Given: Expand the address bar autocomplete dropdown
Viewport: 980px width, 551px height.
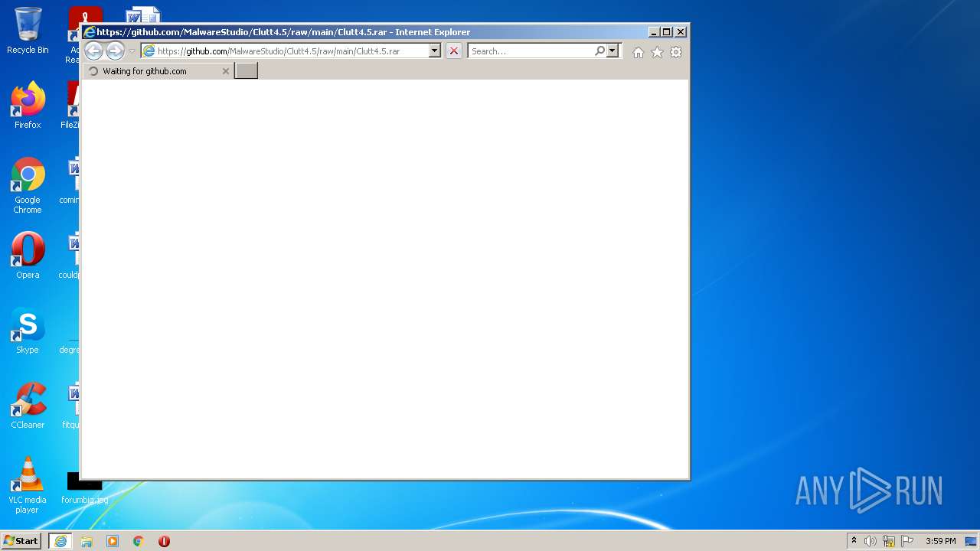Looking at the screenshot, I should coord(434,51).
